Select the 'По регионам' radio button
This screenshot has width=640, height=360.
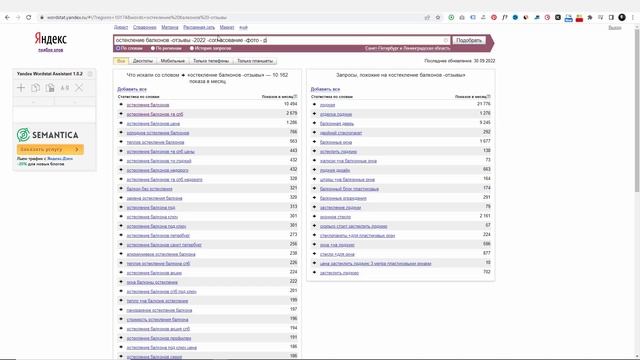pos(153,48)
